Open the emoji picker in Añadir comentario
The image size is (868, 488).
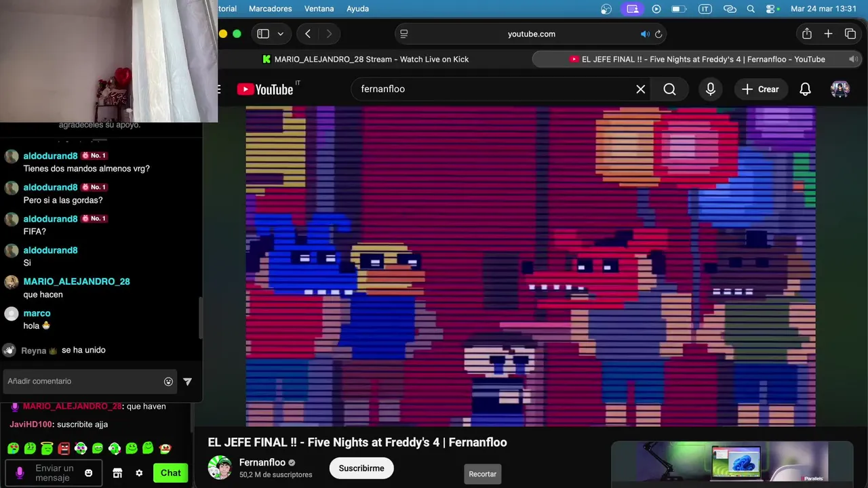coord(168,382)
